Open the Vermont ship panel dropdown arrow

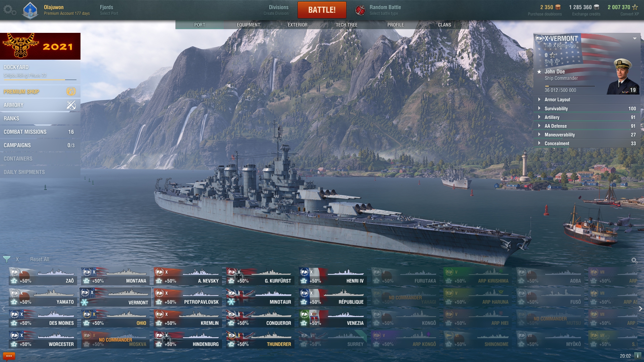pos(635,39)
